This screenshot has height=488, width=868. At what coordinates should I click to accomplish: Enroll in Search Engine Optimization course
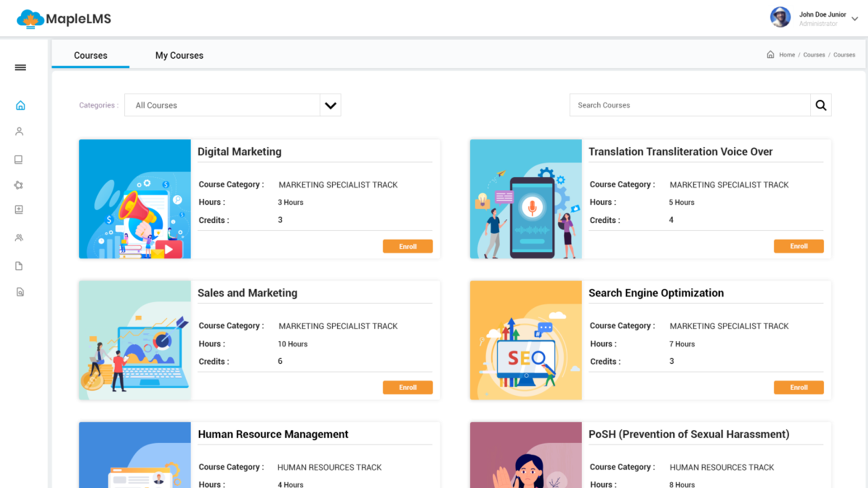pyautogui.click(x=799, y=387)
